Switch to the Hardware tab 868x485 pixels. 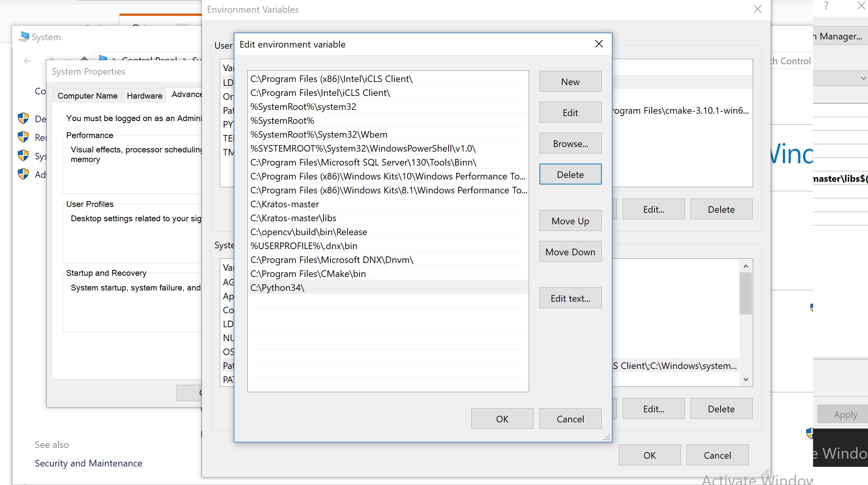point(144,96)
